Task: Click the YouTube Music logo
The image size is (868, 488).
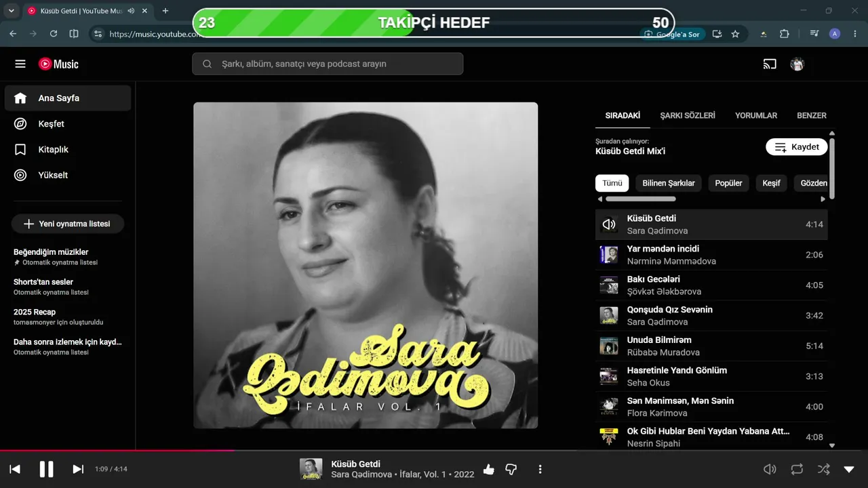Action: [x=58, y=64]
